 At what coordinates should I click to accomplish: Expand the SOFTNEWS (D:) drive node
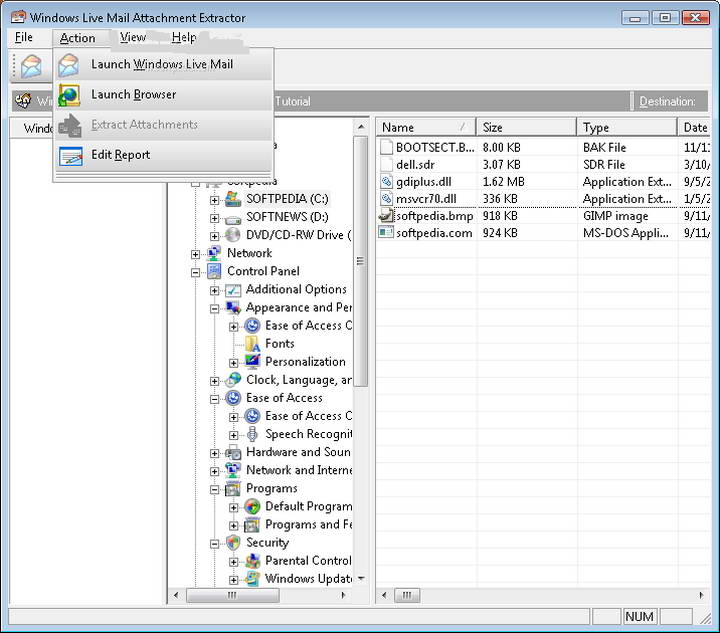coord(214,218)
